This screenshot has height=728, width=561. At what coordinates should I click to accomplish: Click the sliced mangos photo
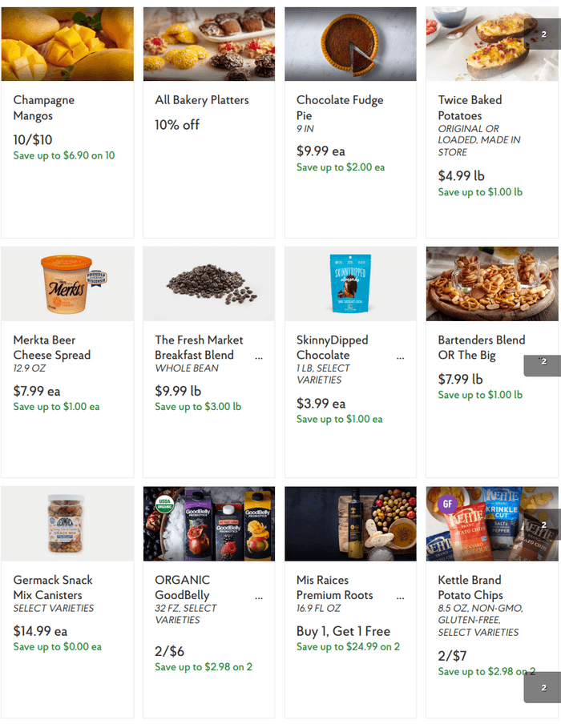[67, 43]
